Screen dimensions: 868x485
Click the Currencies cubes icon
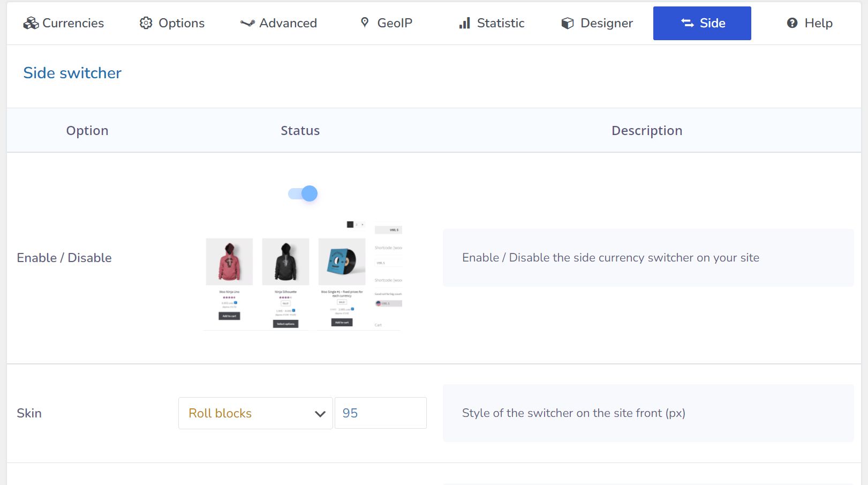click(31, 23)
